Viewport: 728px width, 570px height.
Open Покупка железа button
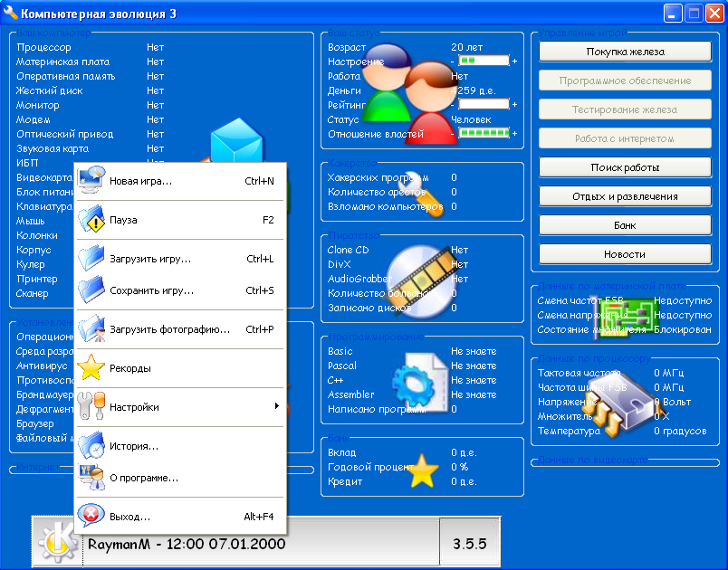625,52
